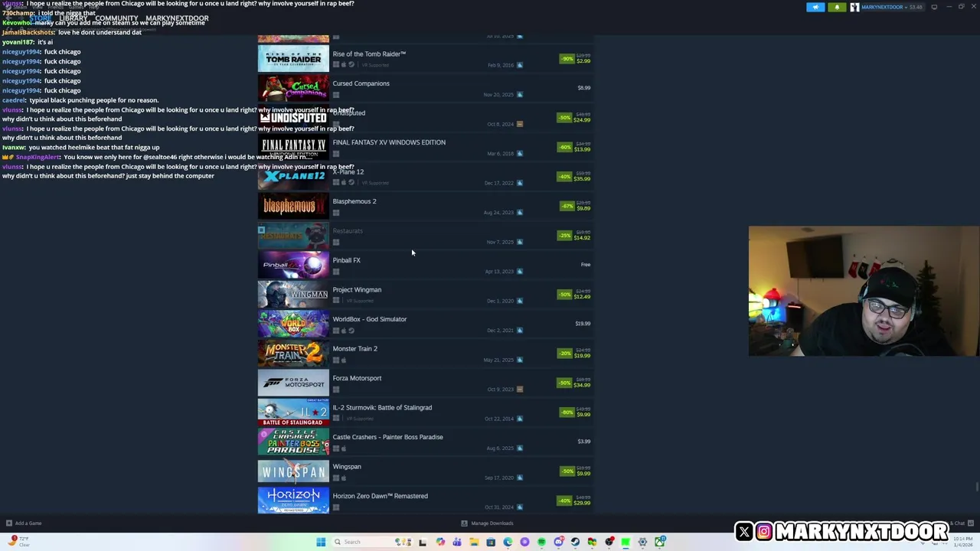The image size is (980, 551).
Task: Open Microsoft Edge from the taskbar
Action: click(508, 542)
